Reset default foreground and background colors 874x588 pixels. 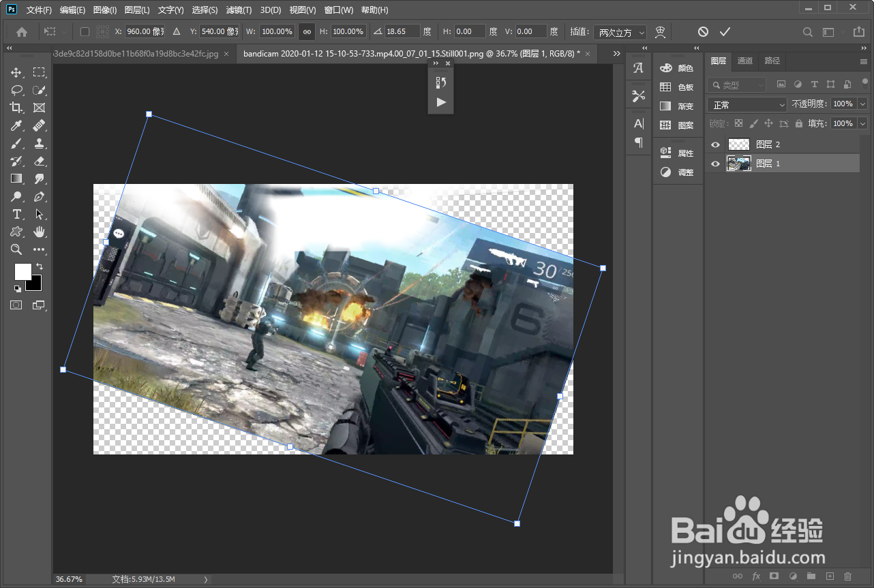17,288
